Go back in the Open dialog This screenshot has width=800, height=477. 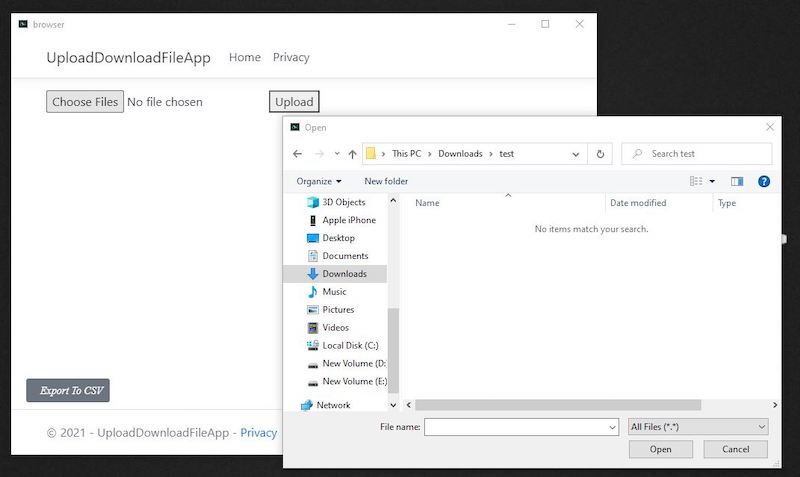297,154
